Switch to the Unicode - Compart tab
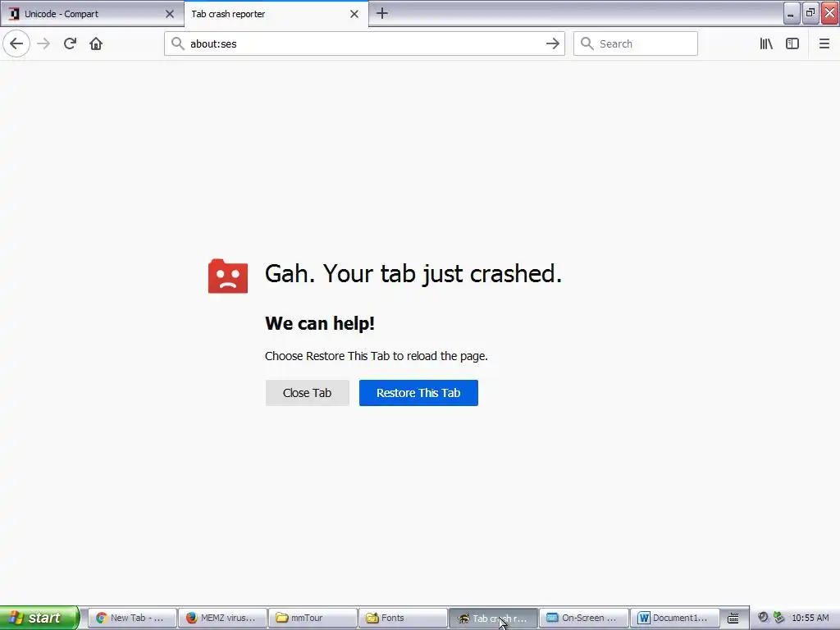Viewport: 840px width, 630px height. click(x=92, y=13)
